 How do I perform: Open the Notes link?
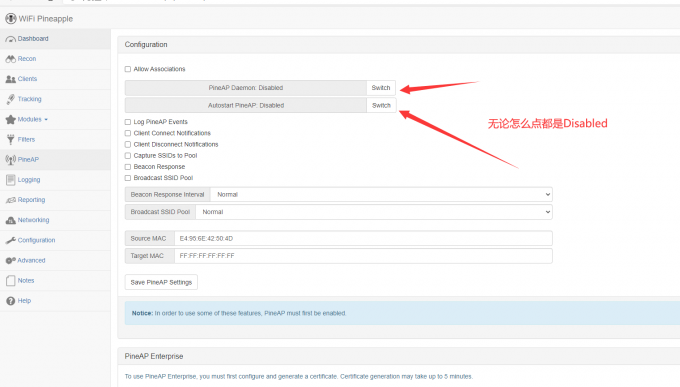click(x=26, y=280)
